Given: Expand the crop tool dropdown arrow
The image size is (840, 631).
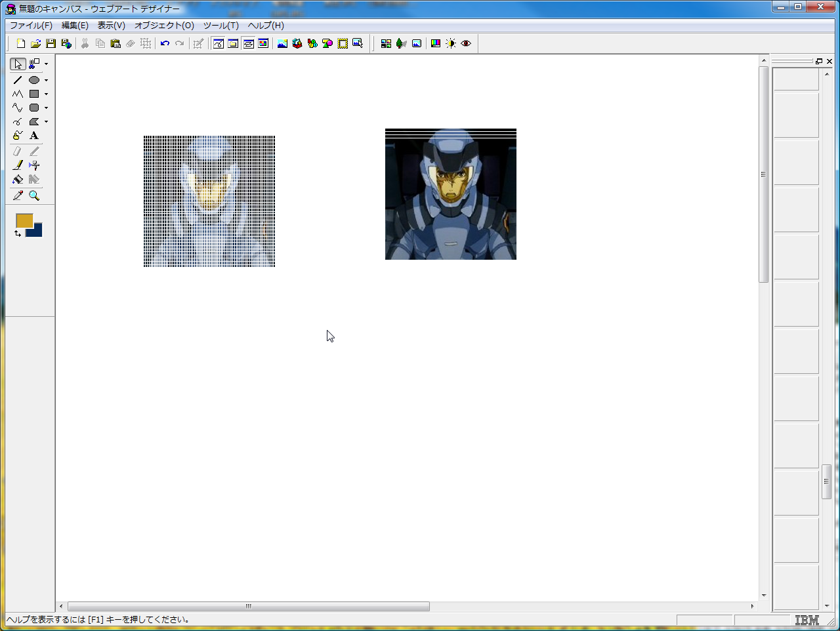Looking at the screenshot, I should point(46,64).
